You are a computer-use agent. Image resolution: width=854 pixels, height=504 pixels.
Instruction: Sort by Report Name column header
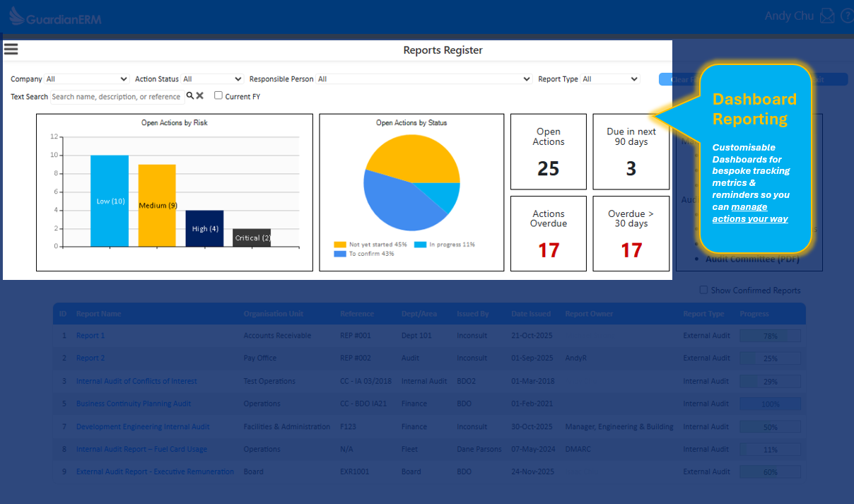pos(99,314)
